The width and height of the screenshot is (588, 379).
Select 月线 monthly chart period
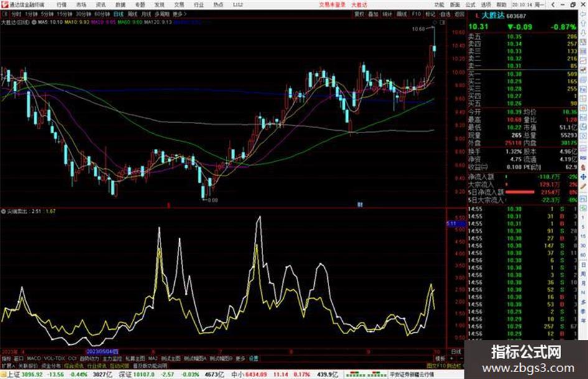146,14
